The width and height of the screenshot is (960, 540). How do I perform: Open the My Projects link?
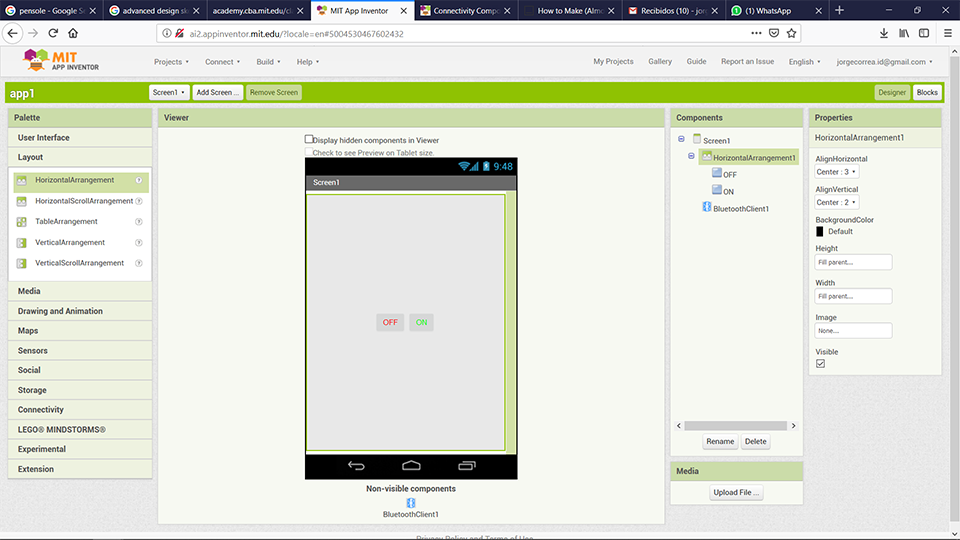point(613,61)
